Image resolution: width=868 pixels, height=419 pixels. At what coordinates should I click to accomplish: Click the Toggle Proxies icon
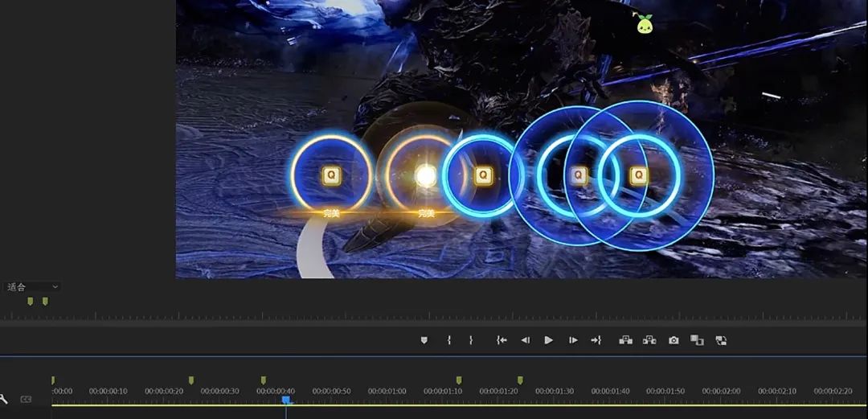pyautogui.click(x=721, y=340)
